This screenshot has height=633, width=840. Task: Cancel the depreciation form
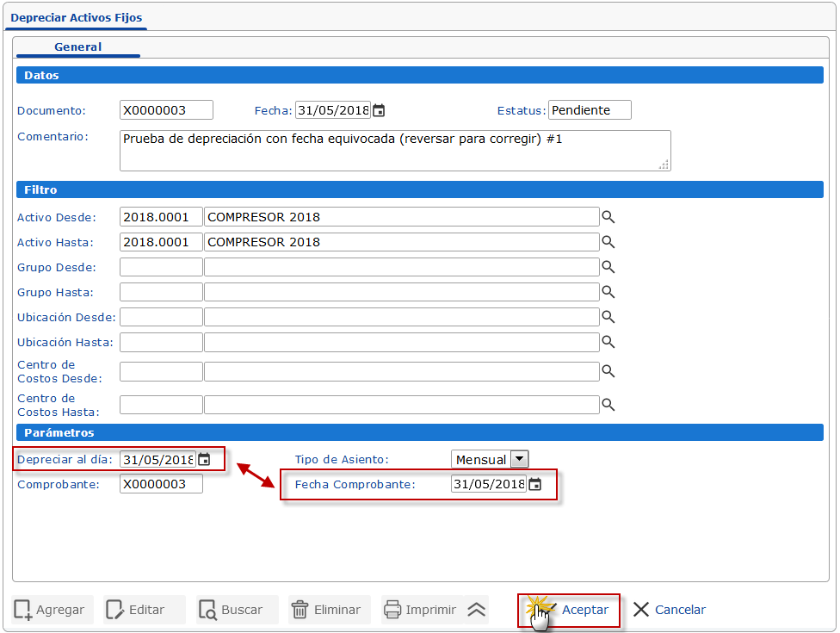670,610
